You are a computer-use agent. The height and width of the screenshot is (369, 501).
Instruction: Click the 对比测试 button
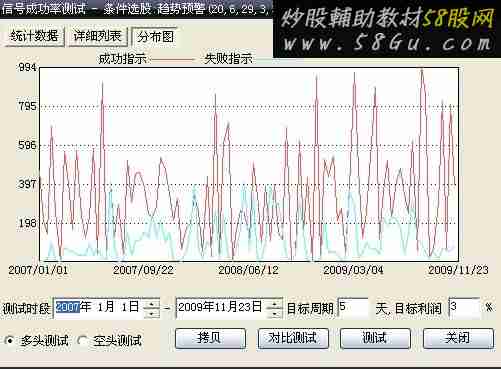293,338
